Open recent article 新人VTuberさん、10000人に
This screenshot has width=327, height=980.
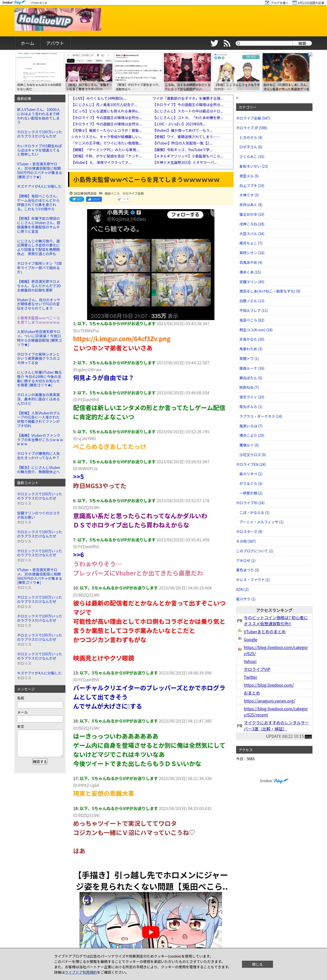click(38, 116)
